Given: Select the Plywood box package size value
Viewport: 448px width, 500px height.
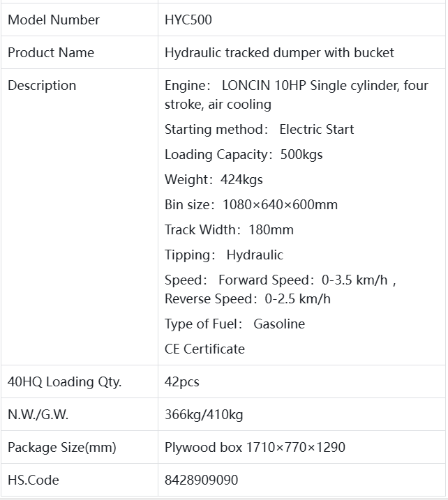Looking at the screenshot, I should 255,447.
